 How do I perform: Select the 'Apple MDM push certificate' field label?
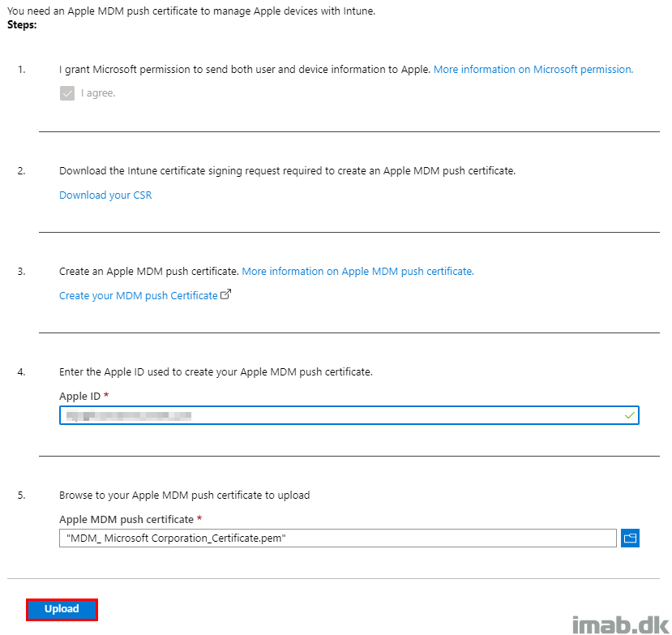(x=126, y=519)
